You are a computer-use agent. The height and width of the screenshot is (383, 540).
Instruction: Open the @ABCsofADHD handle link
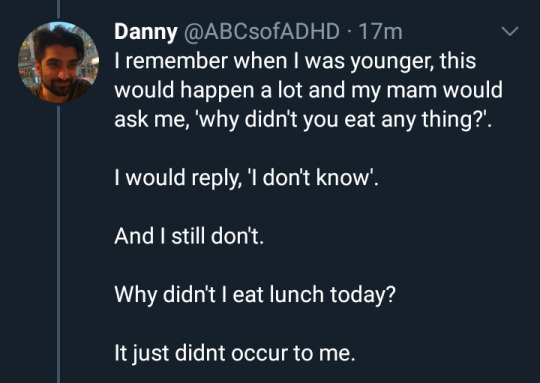coord(262,32)
